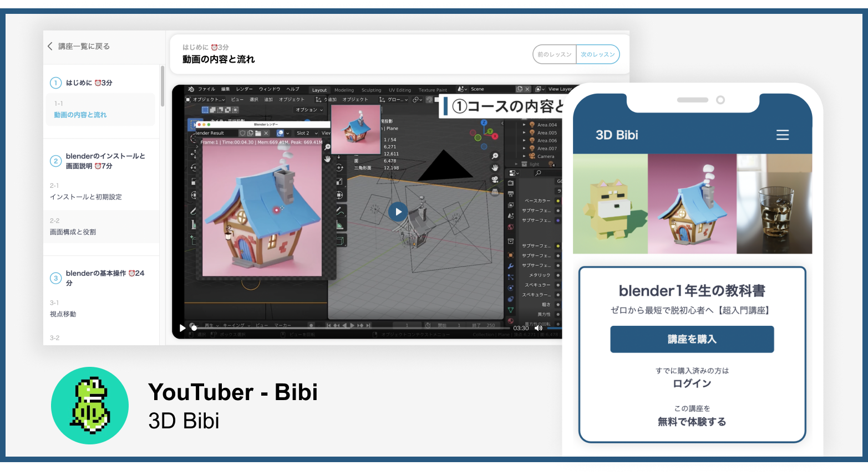The image size is (868, 476).
Task: Switch to the UV Editing workspace tab
Action: click(400, 90)
